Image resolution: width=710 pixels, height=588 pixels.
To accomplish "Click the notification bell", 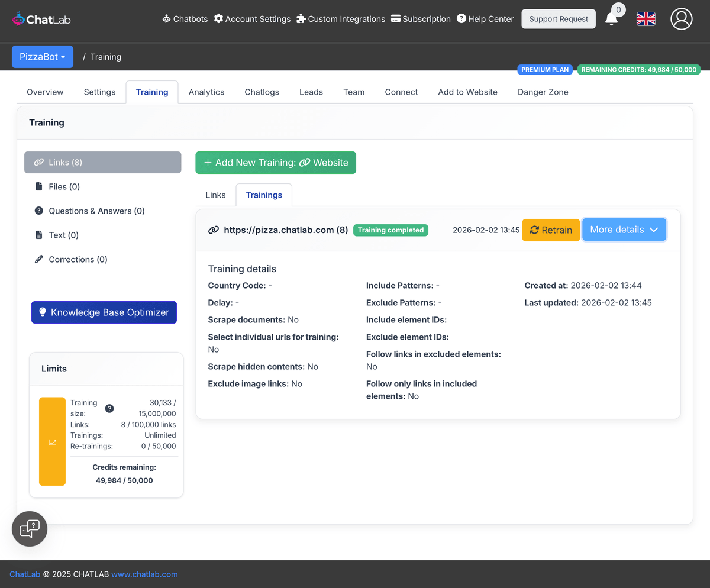I will point(612,20).
